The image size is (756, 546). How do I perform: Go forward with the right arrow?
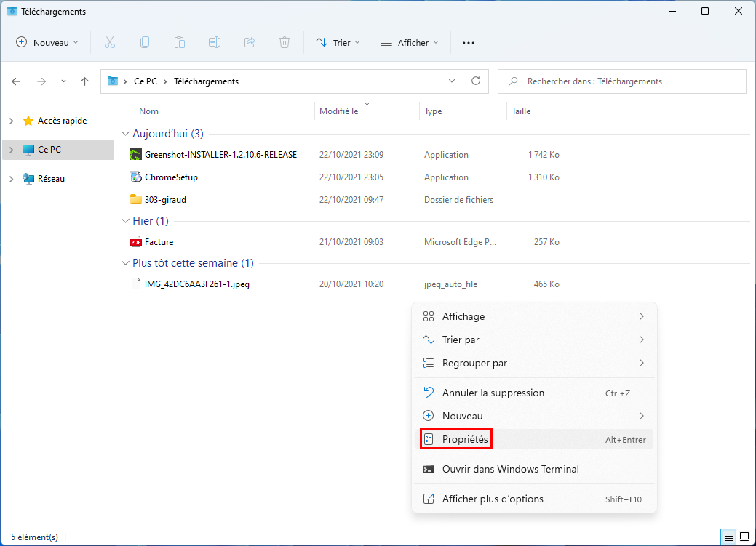(x=41, y=81)
